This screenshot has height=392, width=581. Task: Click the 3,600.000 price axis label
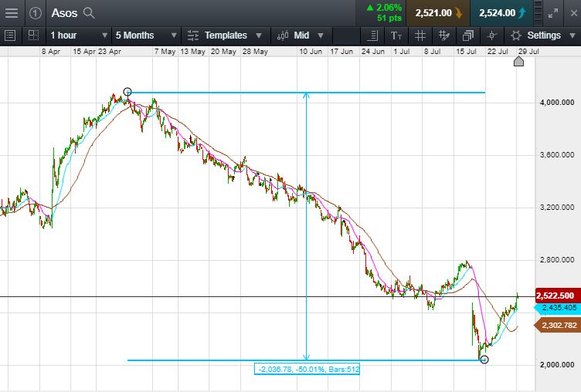click(x=557, y=155)
